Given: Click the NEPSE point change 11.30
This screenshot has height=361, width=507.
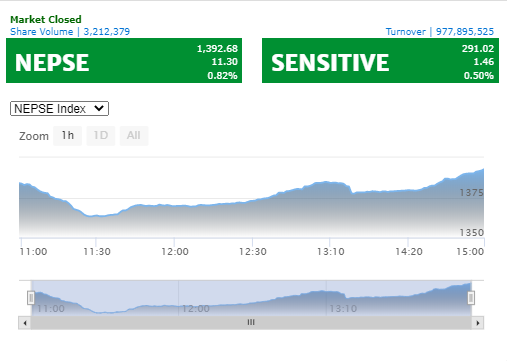Looking at the screenshot, I should (x=225, y=62).
